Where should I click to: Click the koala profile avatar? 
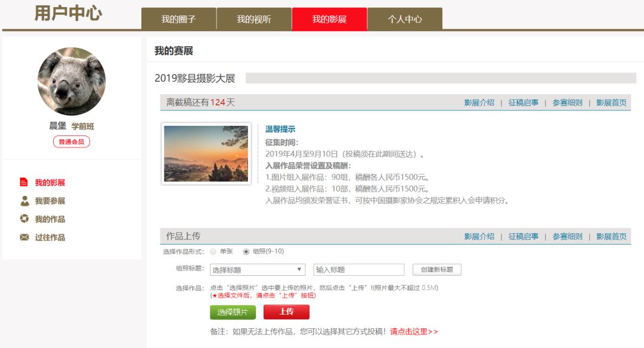(72, 81)
